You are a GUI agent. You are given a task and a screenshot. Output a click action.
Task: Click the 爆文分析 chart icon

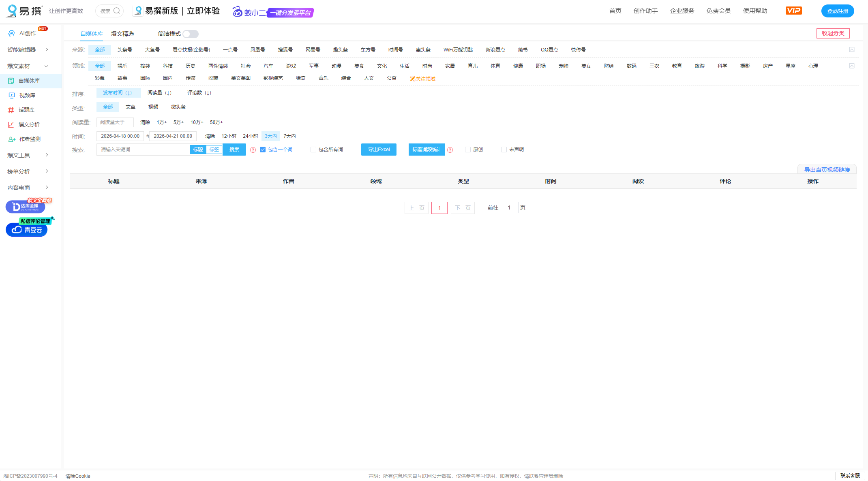point(11,124)
